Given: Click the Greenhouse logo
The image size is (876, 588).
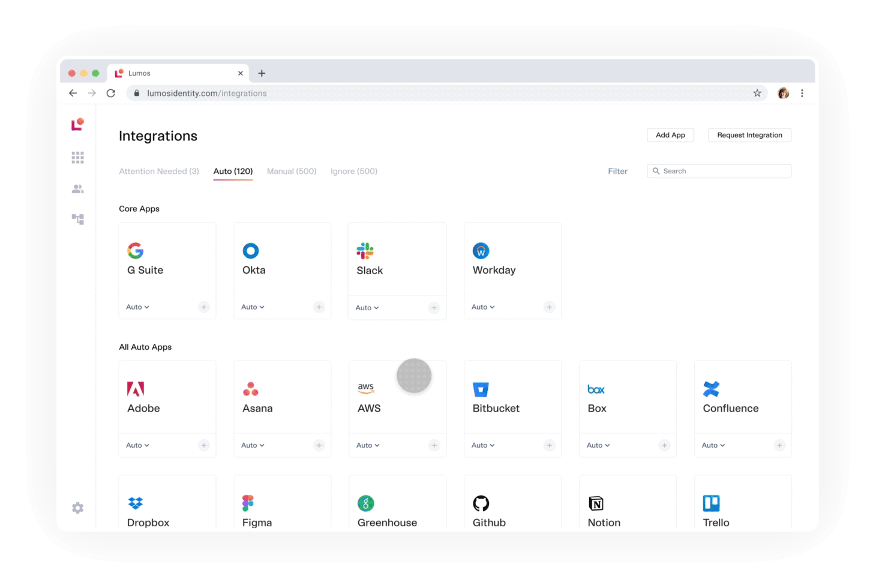Looking at the screenshot, I should [x=366, y=503].
